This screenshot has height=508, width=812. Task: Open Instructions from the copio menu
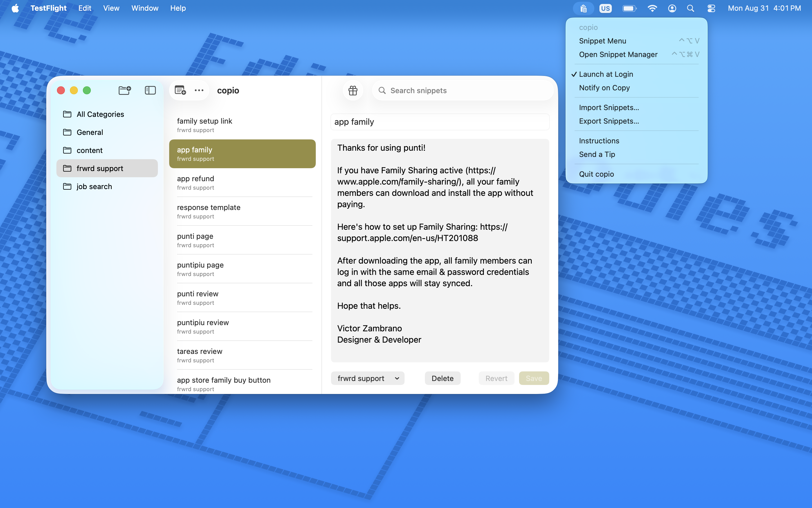[x=636, y=141]
